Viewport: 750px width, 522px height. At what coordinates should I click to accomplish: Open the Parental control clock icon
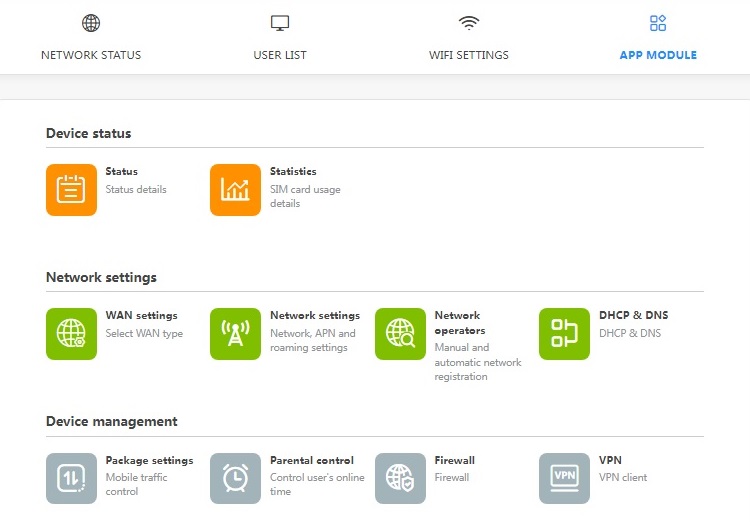coord(235,478)
